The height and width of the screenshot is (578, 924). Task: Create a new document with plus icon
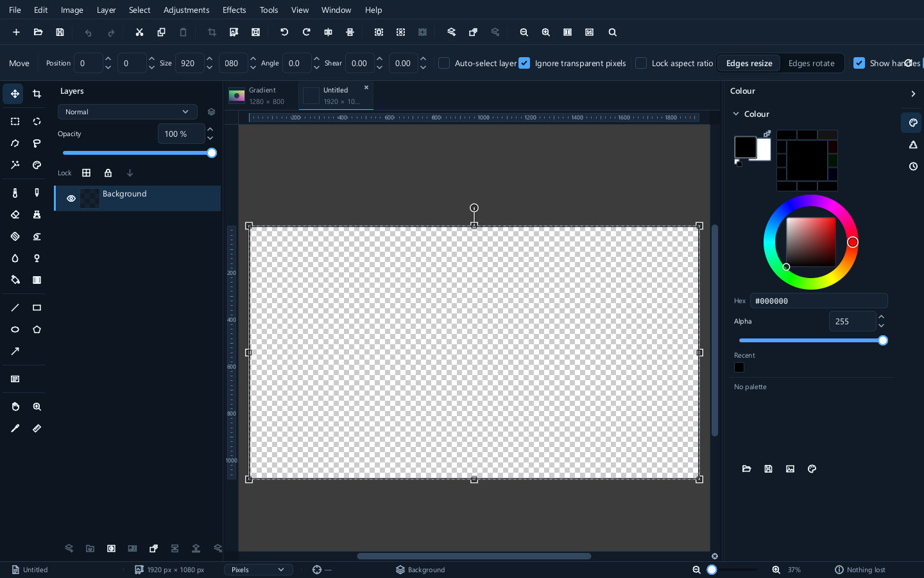pos(16,32)
